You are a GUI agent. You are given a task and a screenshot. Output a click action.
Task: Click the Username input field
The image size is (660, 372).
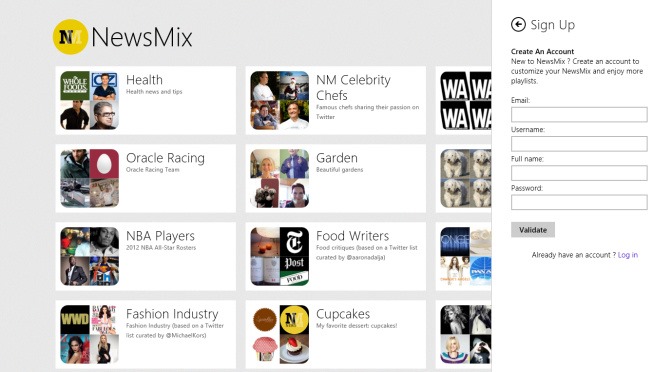pyautogui.click(x=579, y=143)
